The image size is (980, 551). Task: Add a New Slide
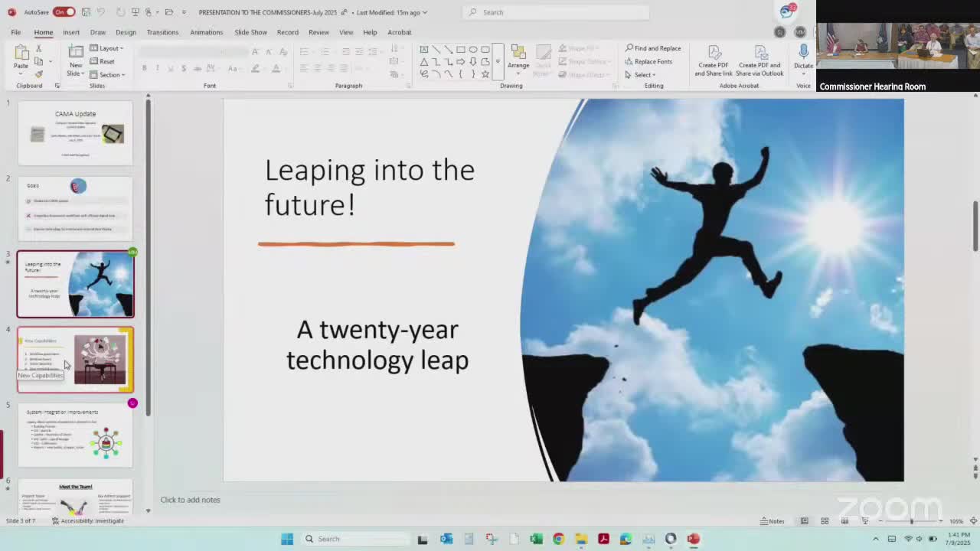coord(76,52)
